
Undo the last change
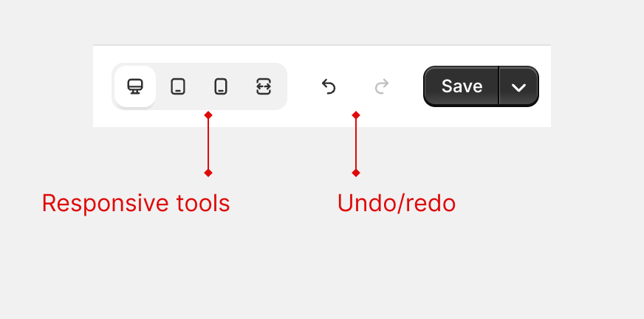pyautogui.click(x=329, y=86)
